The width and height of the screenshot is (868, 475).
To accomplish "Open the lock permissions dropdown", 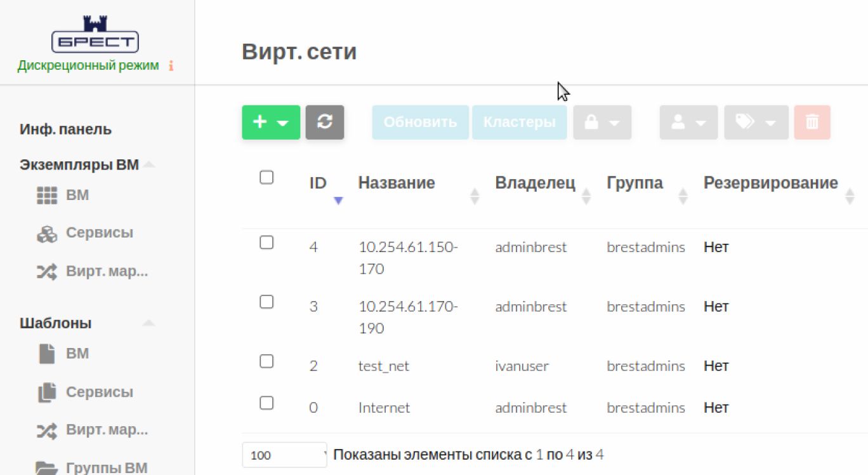I will tap(602, 122).
